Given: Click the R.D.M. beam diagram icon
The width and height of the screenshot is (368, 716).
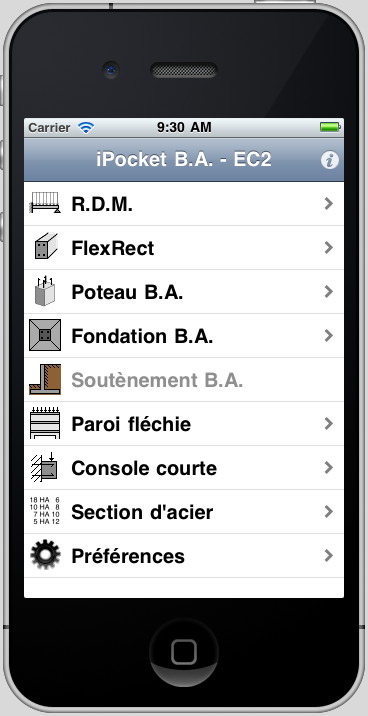Looking at the screenshot, I should click(45, 203).
